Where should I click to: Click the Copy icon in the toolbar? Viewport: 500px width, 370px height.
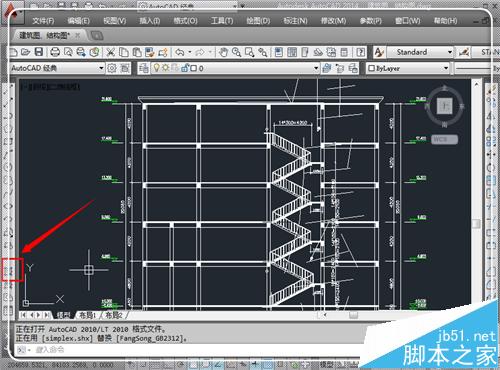point(124,52)
